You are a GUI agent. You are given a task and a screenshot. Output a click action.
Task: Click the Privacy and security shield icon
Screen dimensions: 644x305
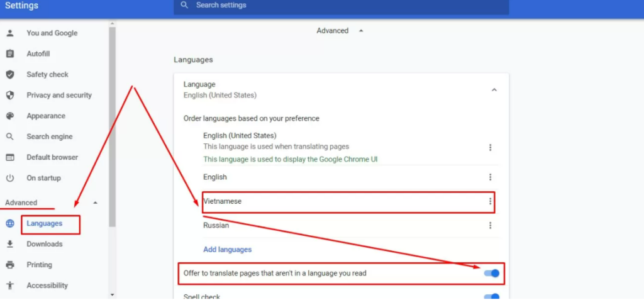[10, 95]
